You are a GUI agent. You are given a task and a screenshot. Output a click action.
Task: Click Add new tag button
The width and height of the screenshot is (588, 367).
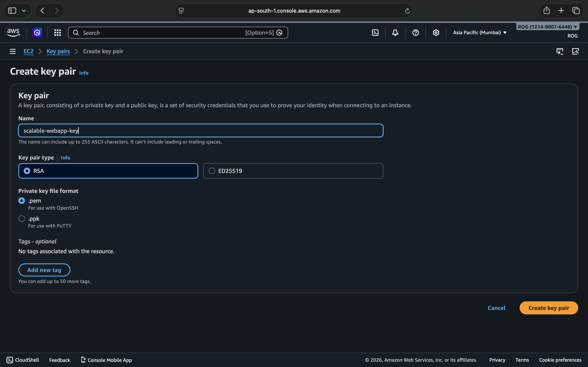44,270
